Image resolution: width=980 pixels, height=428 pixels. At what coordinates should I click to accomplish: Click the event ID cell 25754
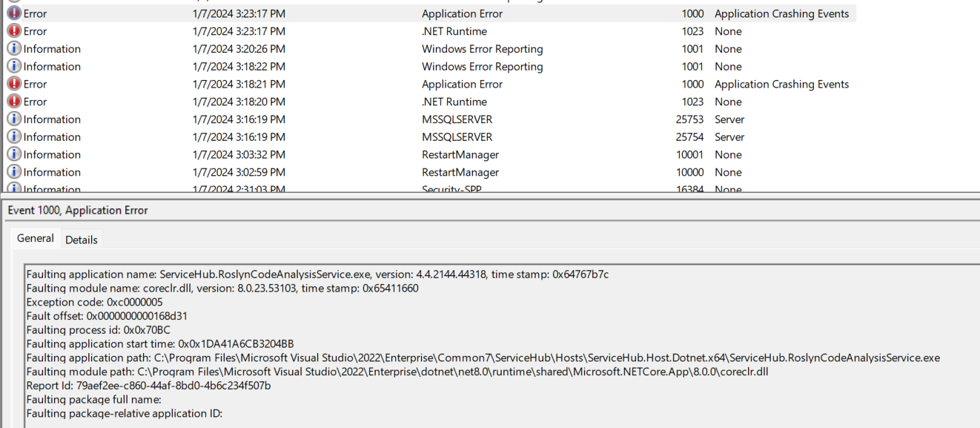click(x=689, y=137)
